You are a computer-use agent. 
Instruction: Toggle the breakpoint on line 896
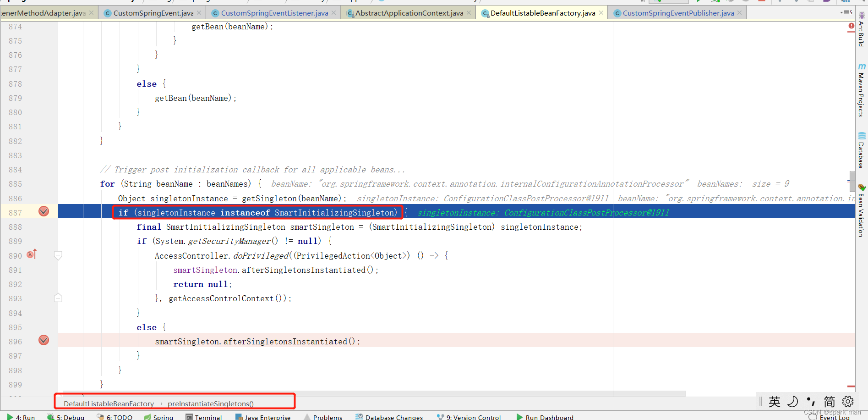click(44, 340)
